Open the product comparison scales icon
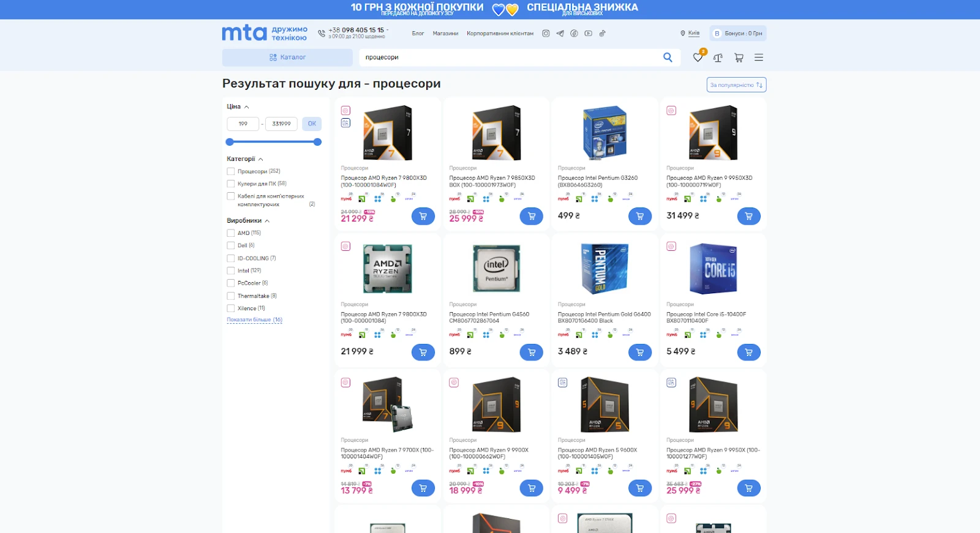The width and height of the screenshot is (980, 533). tap(718, 58)
